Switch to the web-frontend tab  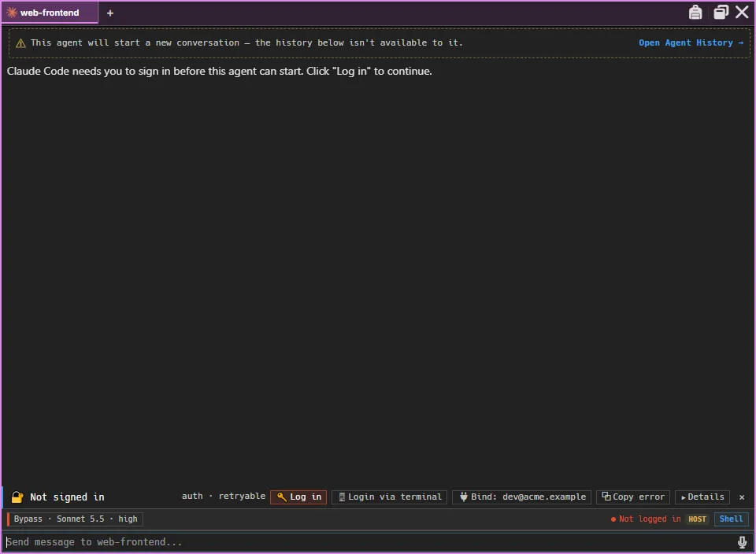coord(50,13)
